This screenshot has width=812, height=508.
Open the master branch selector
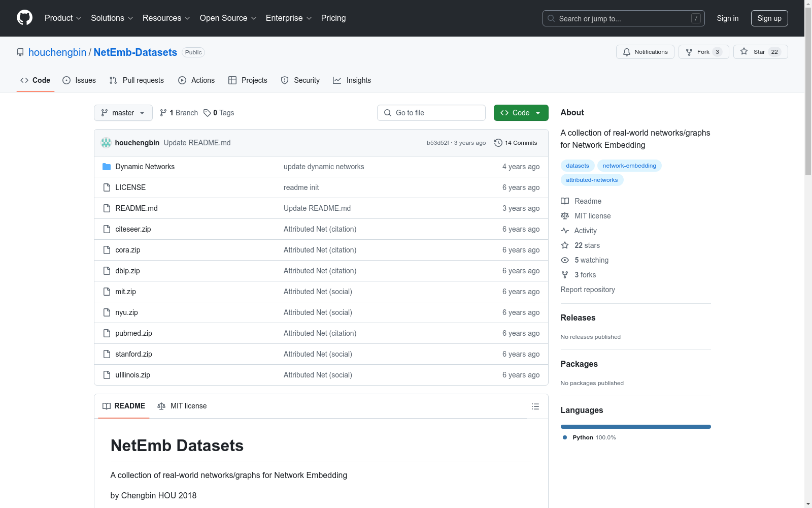tap(123, 113)
